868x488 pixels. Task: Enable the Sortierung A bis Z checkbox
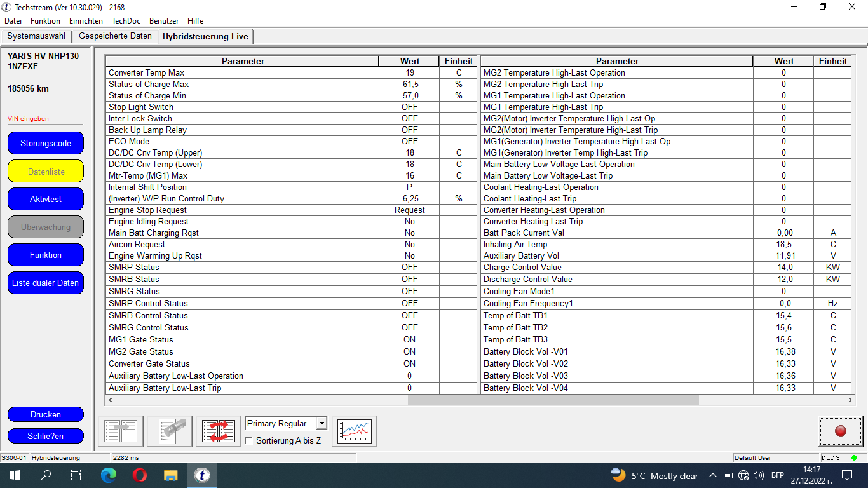[249, 440]
